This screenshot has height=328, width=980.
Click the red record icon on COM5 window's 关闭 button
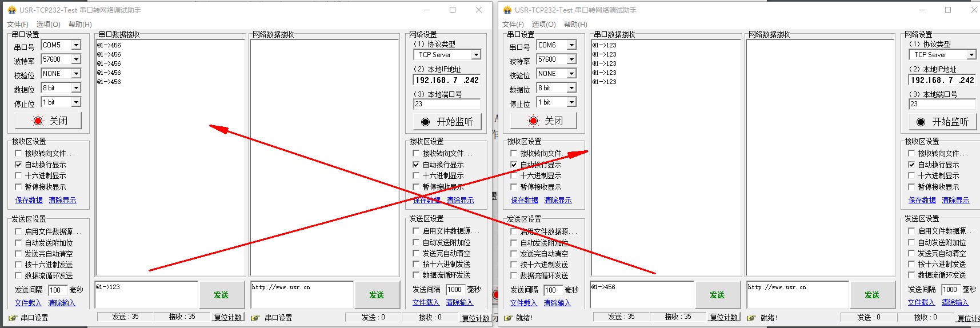[x=38, y=121]
